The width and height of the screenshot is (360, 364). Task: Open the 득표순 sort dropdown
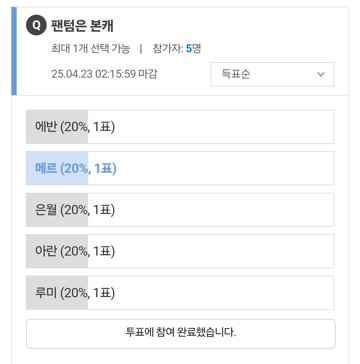tap(272, 74)
